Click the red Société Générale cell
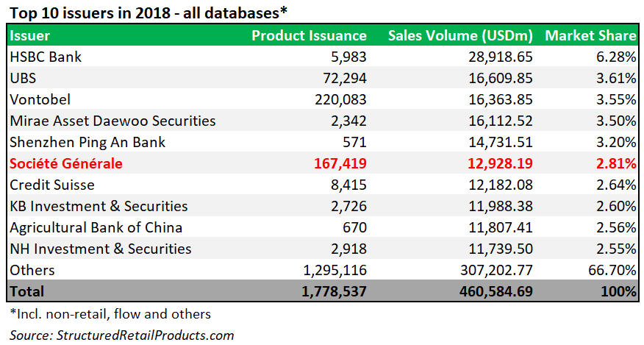This screenshot has width=644, height=345. [65, 163]
